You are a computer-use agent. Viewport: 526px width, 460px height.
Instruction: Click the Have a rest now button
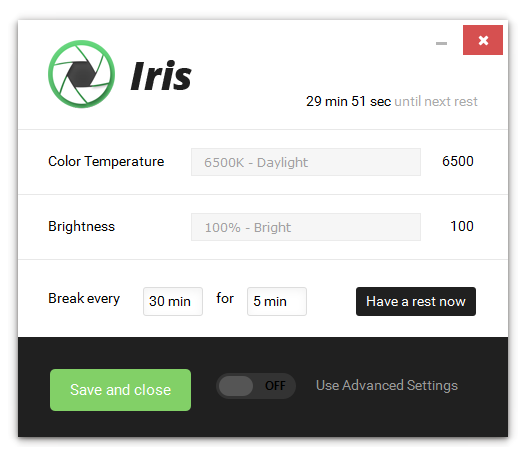416,301
